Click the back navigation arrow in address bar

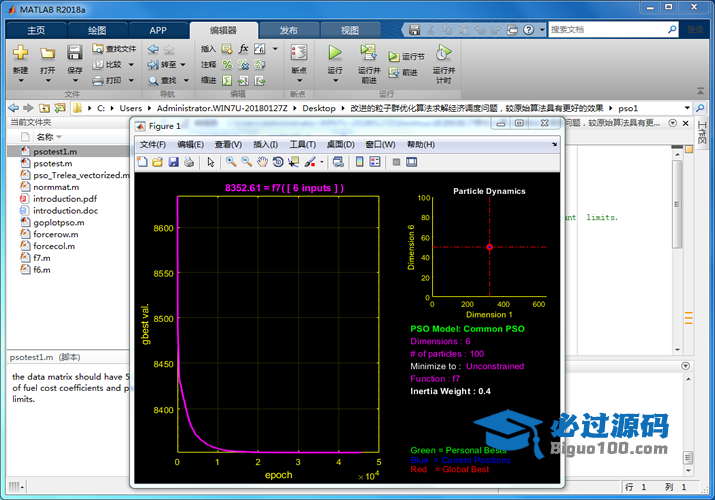(x=14, y=108)
